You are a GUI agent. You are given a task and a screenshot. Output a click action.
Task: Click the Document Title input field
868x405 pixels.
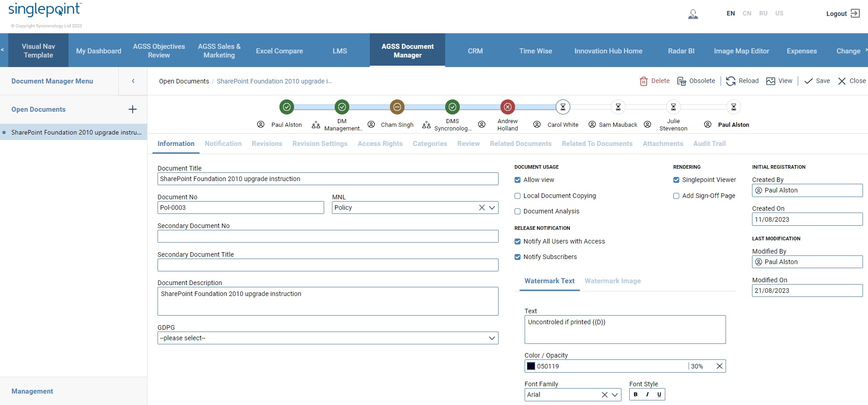tap(328, 179)
